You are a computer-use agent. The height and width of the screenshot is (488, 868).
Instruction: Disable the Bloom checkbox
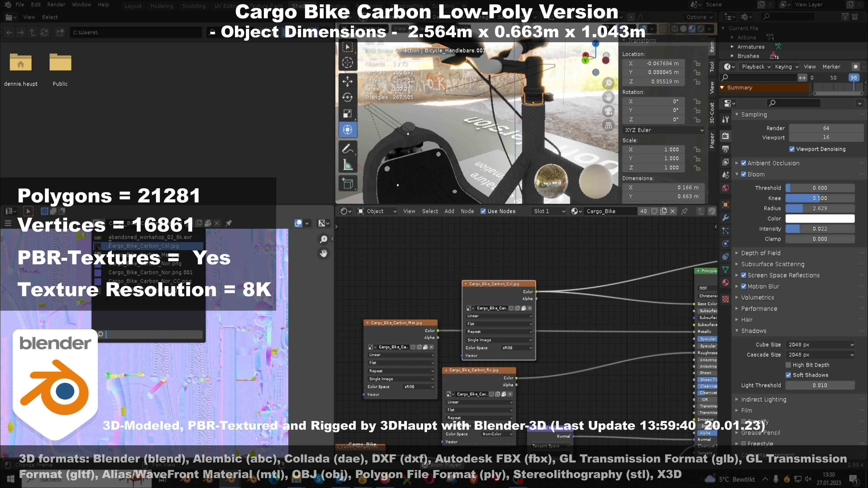[744, 174]
